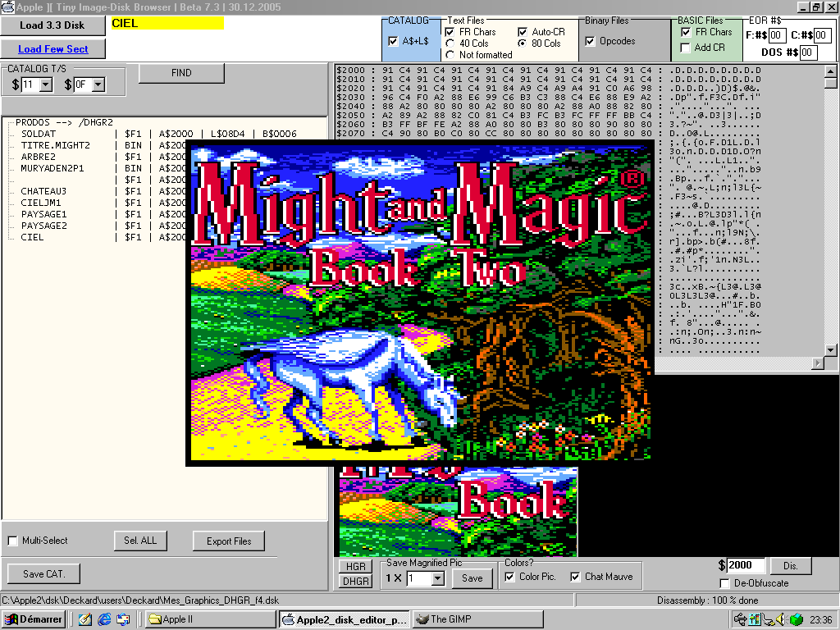Launch Internet Explorer from quick launch
The height and width of the screenshot is (630, 840).
pos(104,619)
